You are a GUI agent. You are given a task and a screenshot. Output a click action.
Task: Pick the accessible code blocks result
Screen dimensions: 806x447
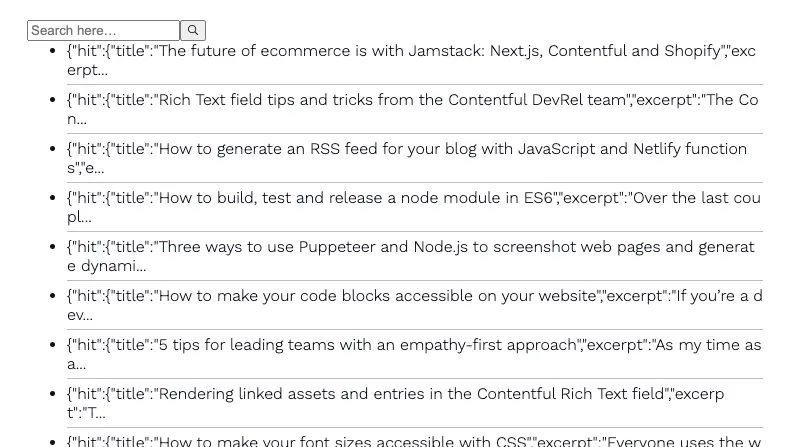(415, 305)
